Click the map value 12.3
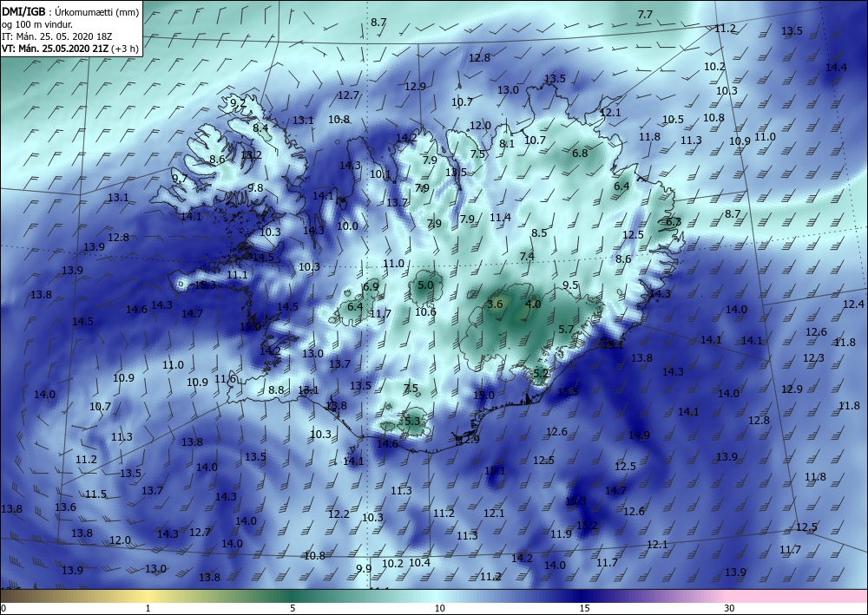Image resolution: width=868 pixels, height=615 pixels. pos(813,358)
